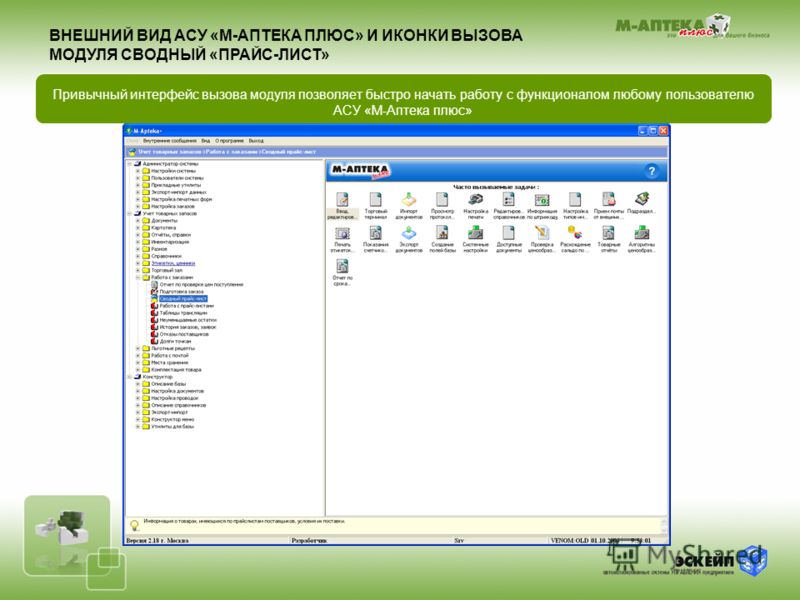
Task: Select the Инвентаризация folder
Action: (170, 242)
